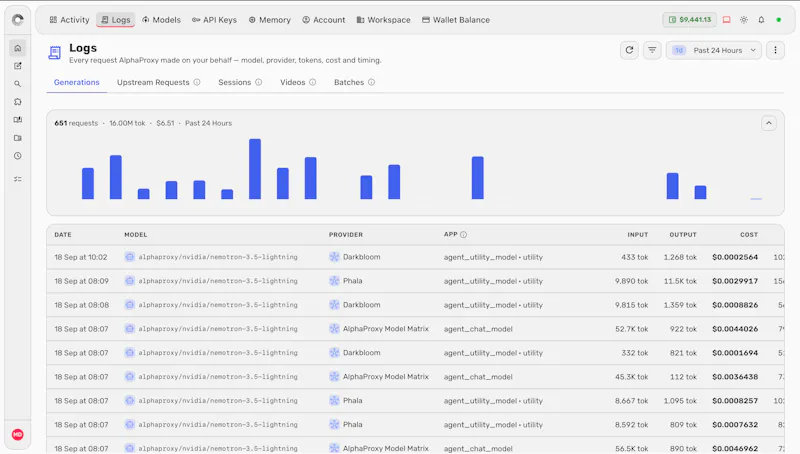
Task: Click info icon next to Upstream Requests
Action: 197,82
